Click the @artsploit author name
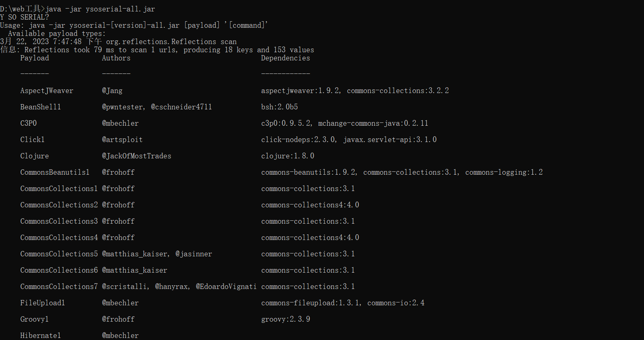The width and height of the screenshot is (644, 340). (x=122, y=140)
